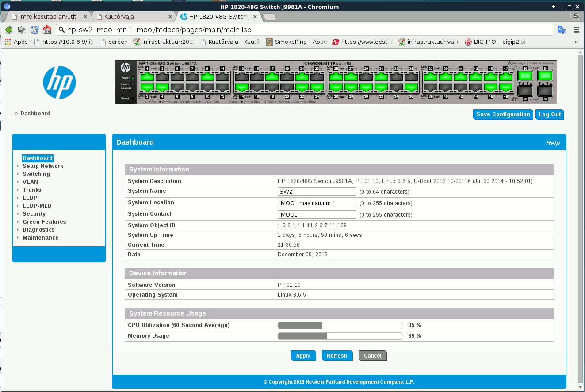
Task: Open the Switching menu item
Action: click(36, 174)
